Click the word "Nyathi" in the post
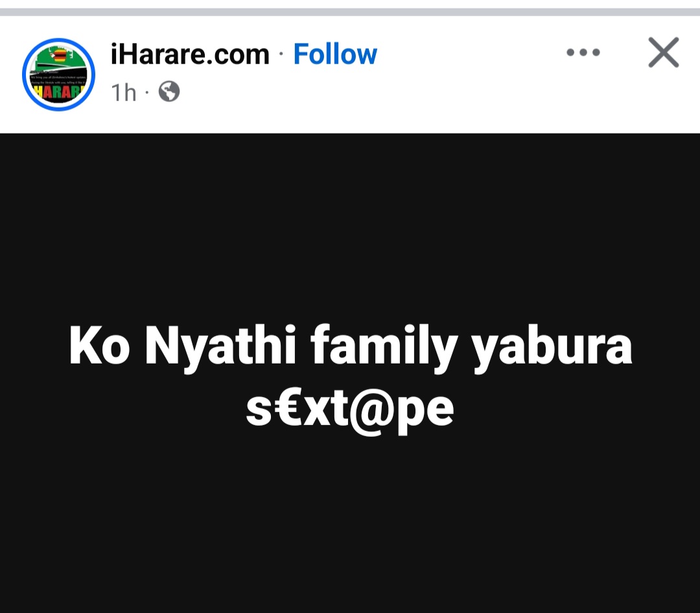Image resolution: width=700 pixels, height=613 pixels. pos(220,347)
